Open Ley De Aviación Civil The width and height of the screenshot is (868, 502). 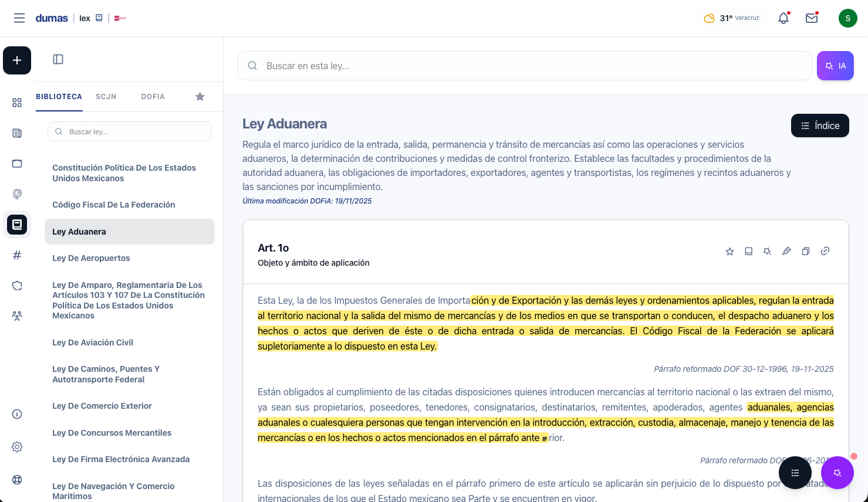tap(130, 342)
